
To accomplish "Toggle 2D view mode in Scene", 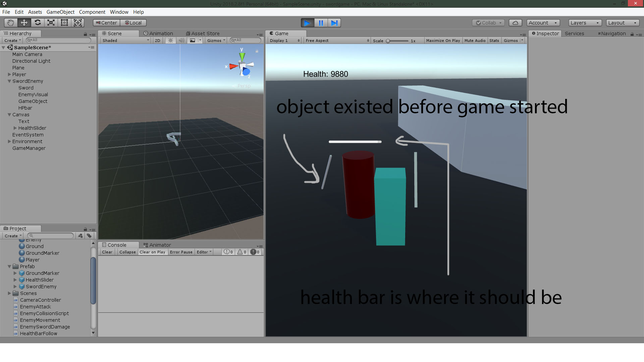I will (x=157, y=41).
